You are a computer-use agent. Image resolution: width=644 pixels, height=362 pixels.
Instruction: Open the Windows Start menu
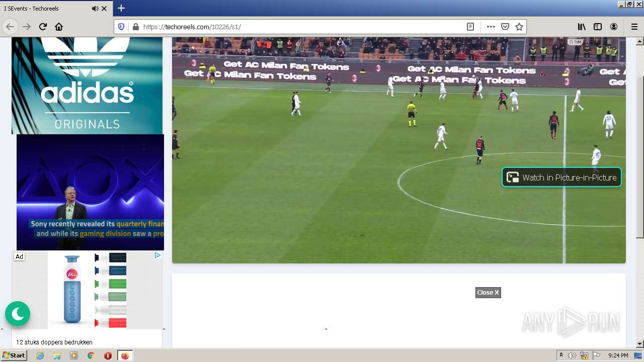14,355
